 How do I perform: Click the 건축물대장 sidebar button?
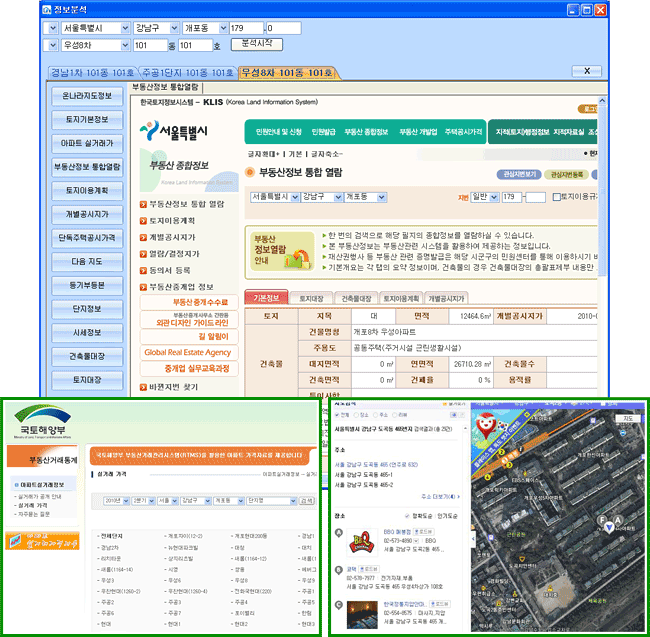click(87, 356)
